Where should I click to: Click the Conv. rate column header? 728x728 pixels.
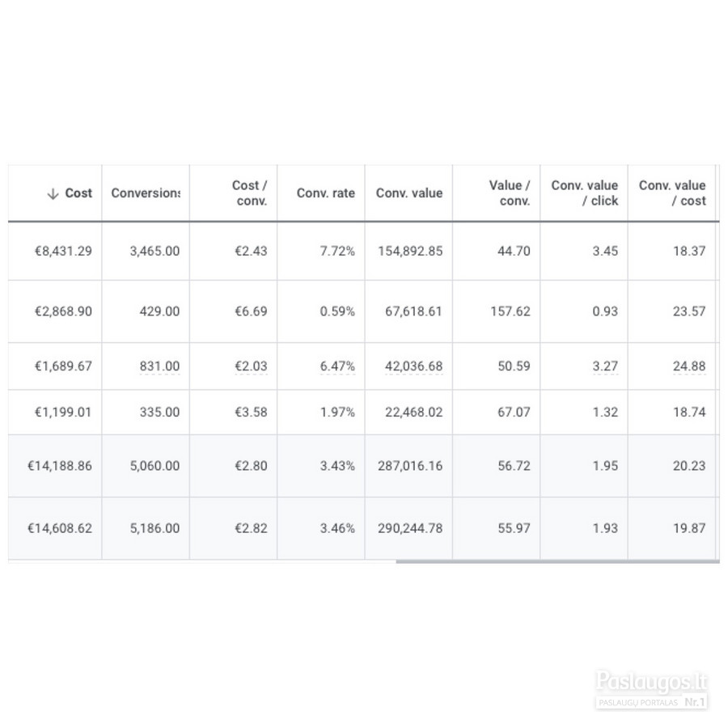pyautogui.click(x=325, y=193)
